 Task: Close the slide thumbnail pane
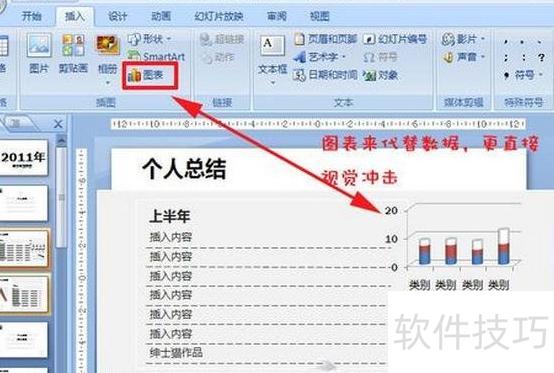(58, 124)
